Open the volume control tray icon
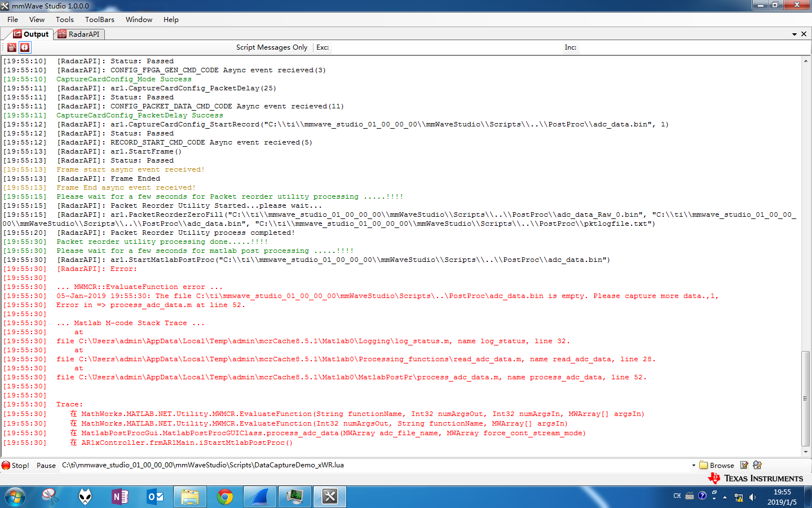Image resolution: width=812 pixels, height=508 pixels. (752, 497)
